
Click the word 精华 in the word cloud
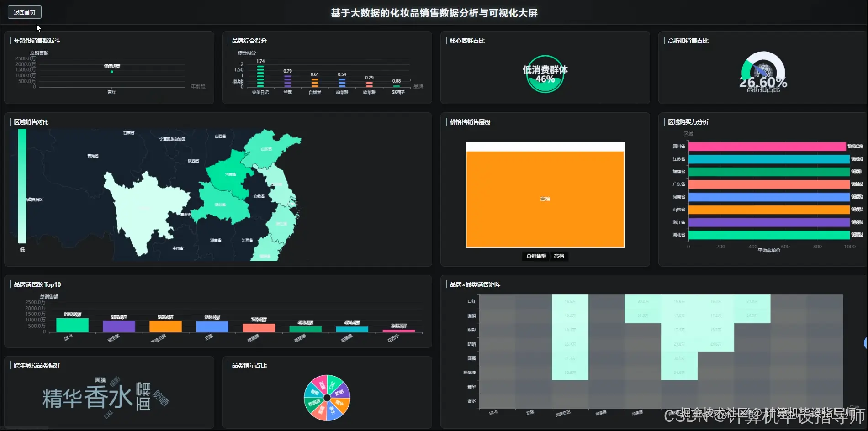coord(62,398)
